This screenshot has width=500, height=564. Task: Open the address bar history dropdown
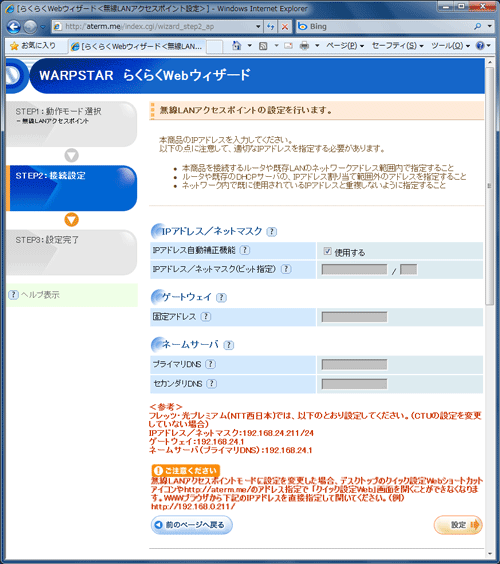pyautogui.click(x=258, y=27)
